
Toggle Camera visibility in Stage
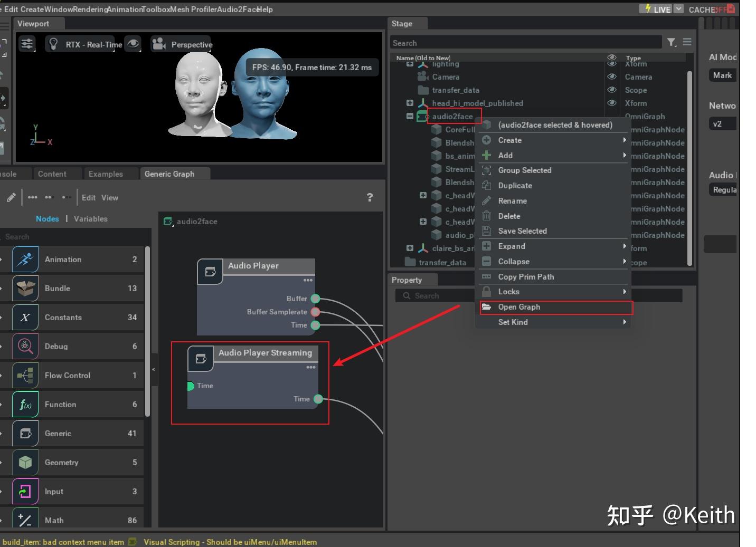612,76
